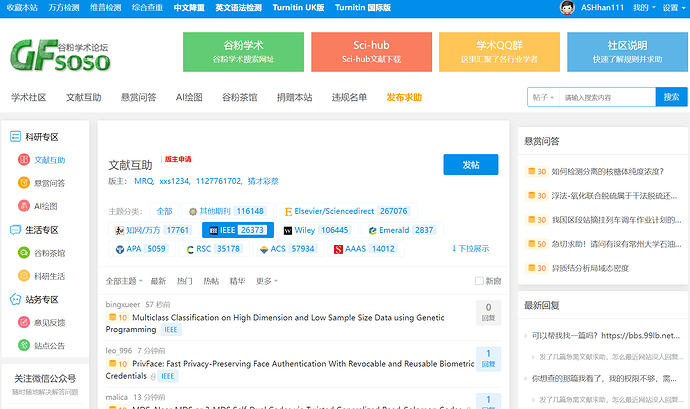Open 英文语法检测 top link
The image size is (690, 409).
click(239, 7)
